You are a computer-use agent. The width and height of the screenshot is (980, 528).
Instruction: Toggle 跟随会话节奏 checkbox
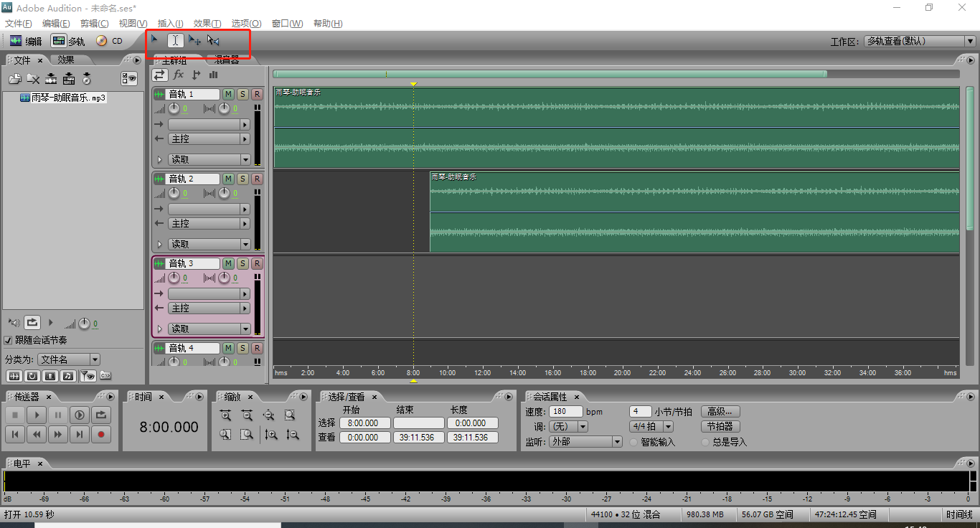(x=9, y=340)
